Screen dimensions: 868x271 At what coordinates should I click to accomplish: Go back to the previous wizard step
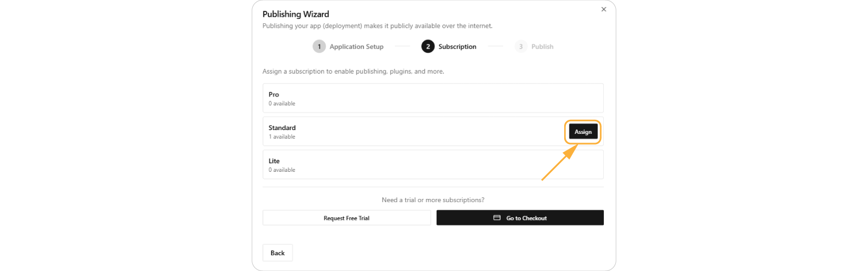(x=278, y=253)
